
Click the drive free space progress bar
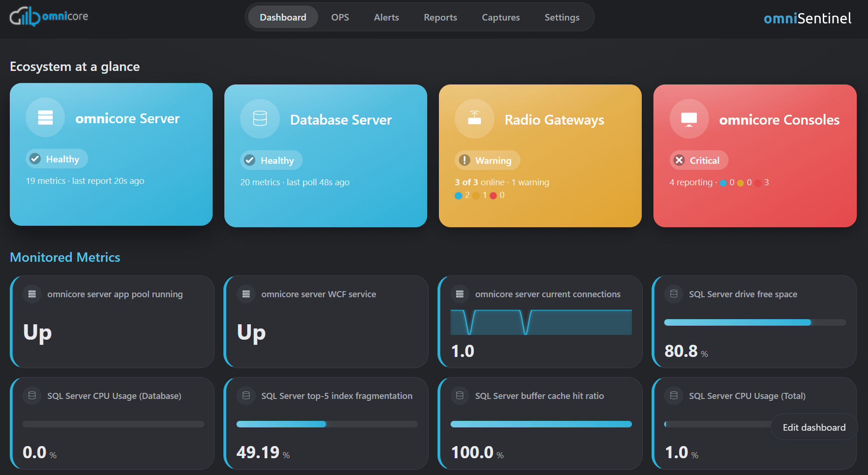[x=755, y=322]
